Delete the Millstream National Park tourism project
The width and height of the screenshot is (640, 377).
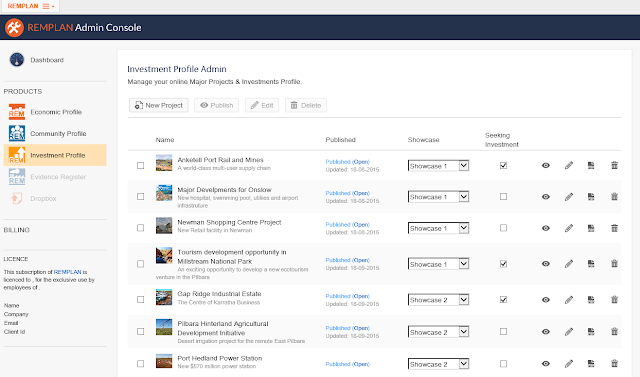click(614, 264)
